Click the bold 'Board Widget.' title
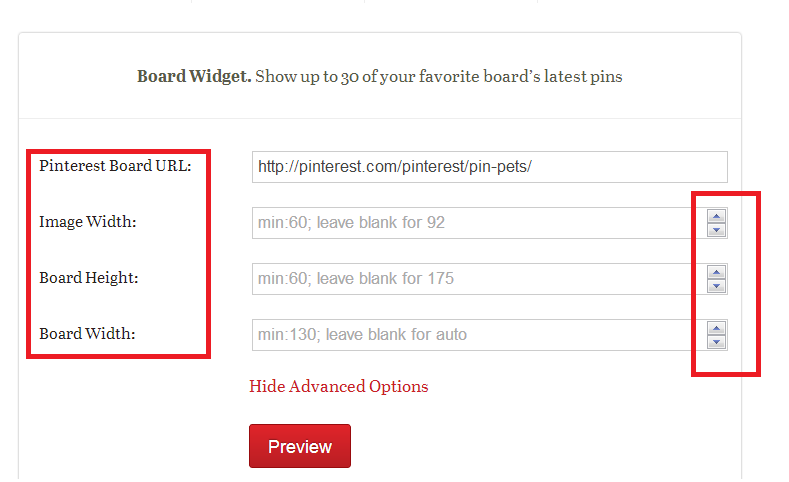The image size is (789, 482). tap(194, 77)
